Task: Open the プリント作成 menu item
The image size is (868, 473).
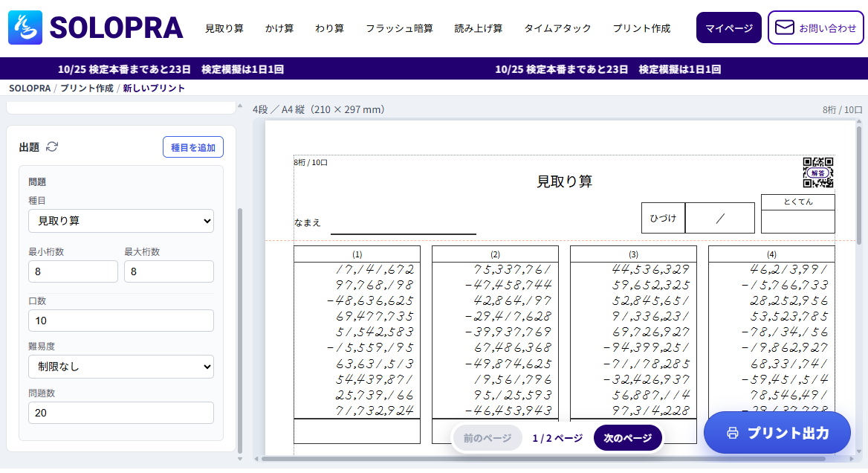Action: click(x=641, y=28)
